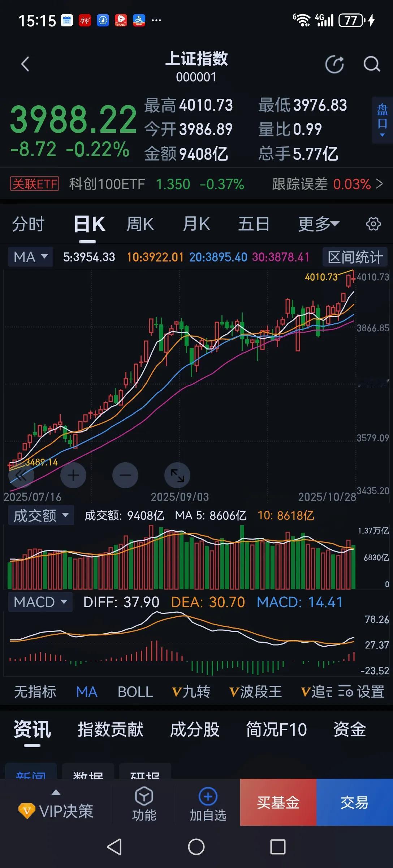Open the 资讯 tab
Image resolution: width=393 pixels, height=868 pixels.
pos(32,729)
